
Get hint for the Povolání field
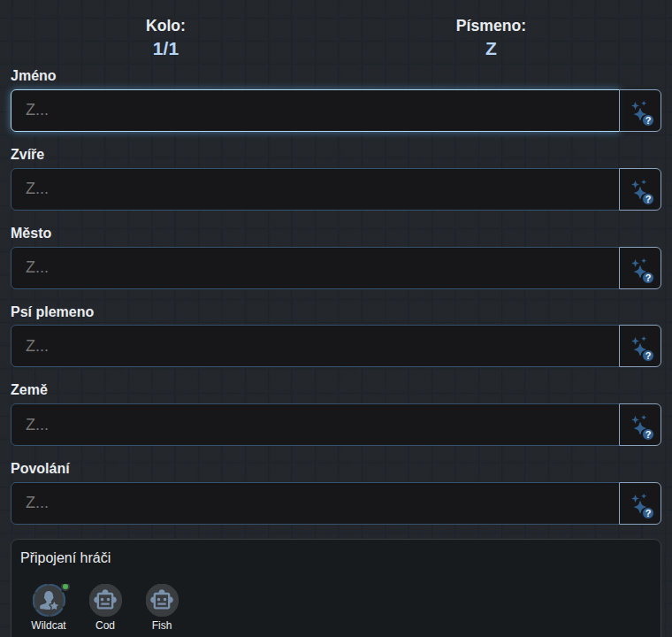coord(640,503)
